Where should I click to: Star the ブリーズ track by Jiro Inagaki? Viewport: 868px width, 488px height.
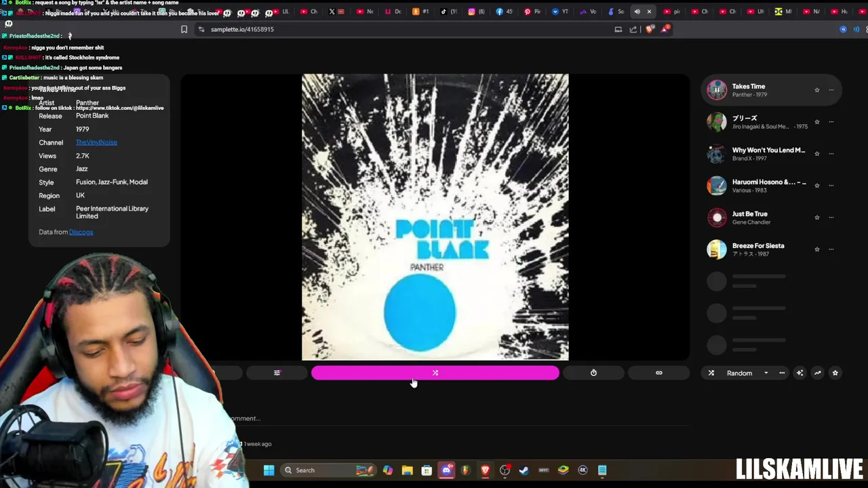pos(816,122)
